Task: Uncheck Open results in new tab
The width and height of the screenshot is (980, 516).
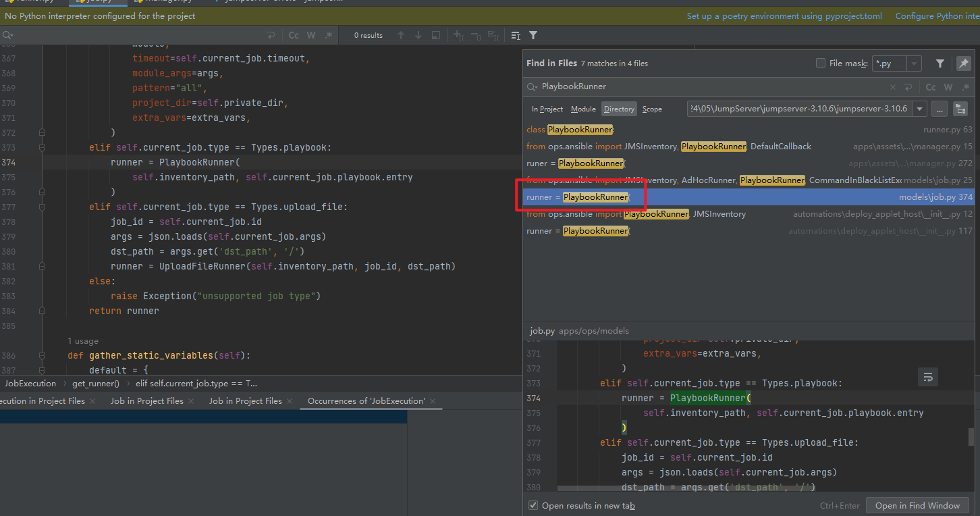Action: [533, 505]
